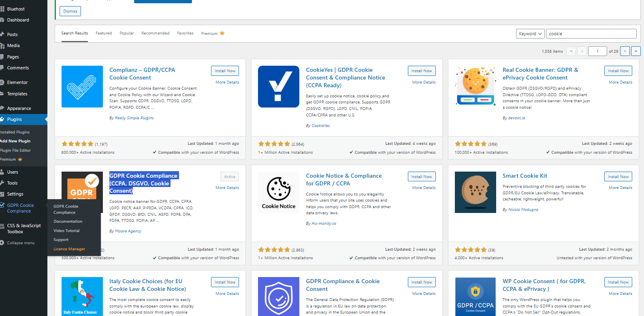Click the CookieYes plugin icon
Image resolution: width=644 pixels, height=316 pixels.
tap(279, 86)
